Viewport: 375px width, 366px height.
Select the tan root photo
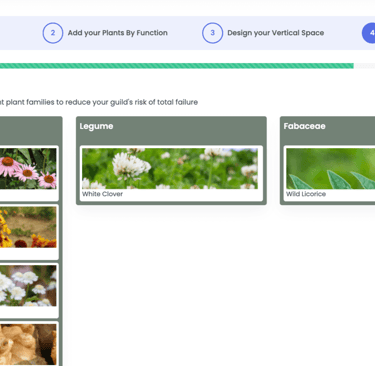(x=28, y=344)
